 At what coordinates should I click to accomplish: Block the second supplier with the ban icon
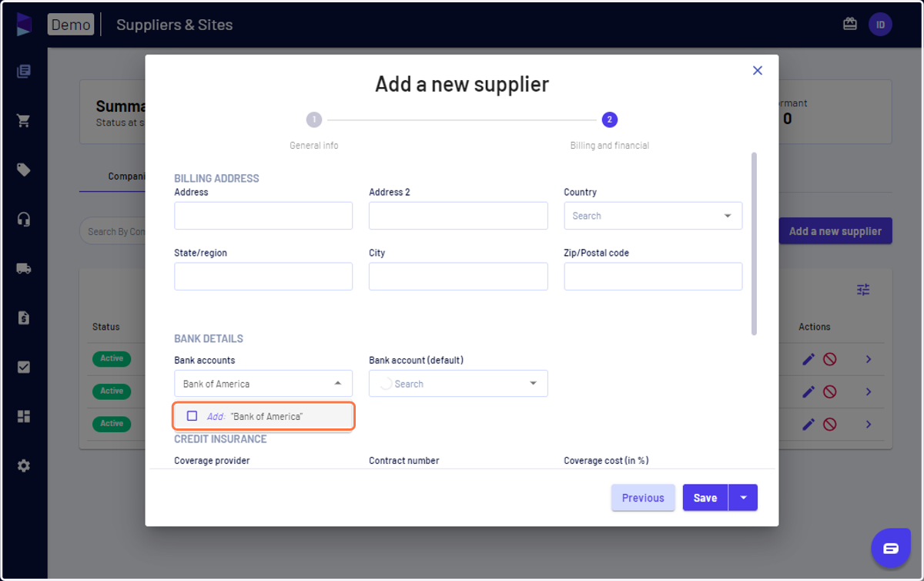coord(829,391)
